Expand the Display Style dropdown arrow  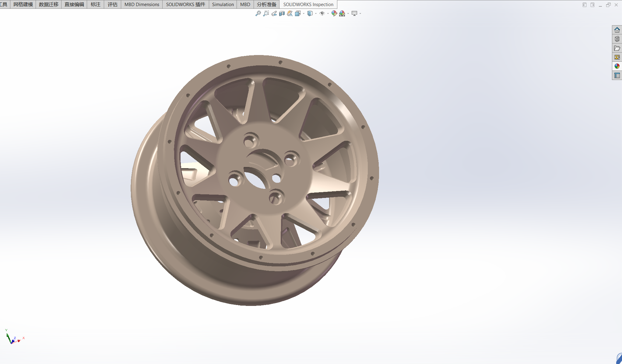pos(316,13)
